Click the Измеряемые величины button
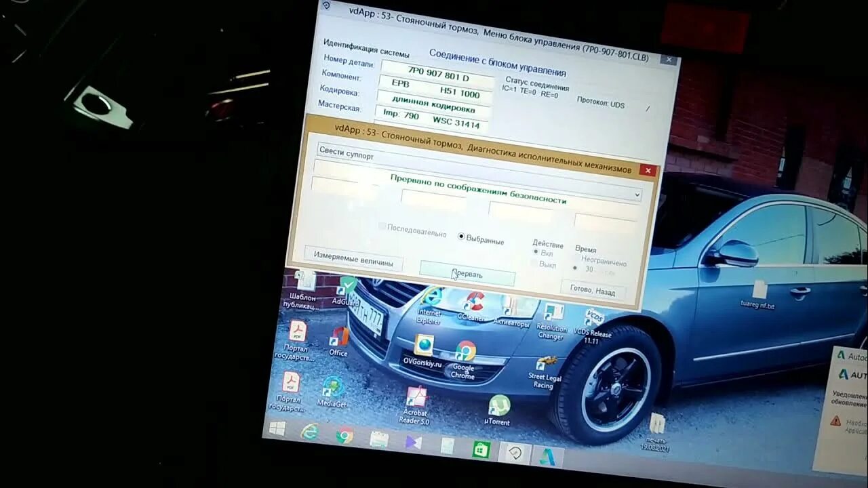Viewport: 868px width, 488px height. 353,259
